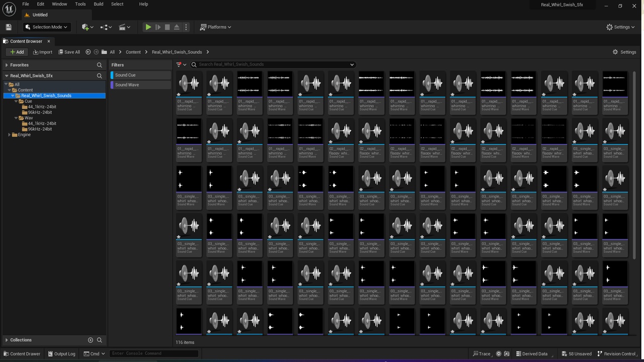Click the search icon in Collections bar

(x=99, y=340)
